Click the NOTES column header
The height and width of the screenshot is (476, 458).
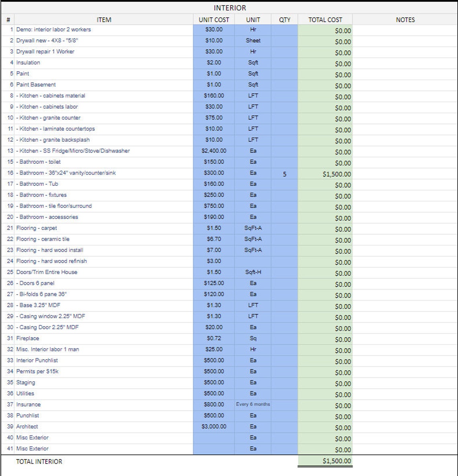[x=406, y=19]
